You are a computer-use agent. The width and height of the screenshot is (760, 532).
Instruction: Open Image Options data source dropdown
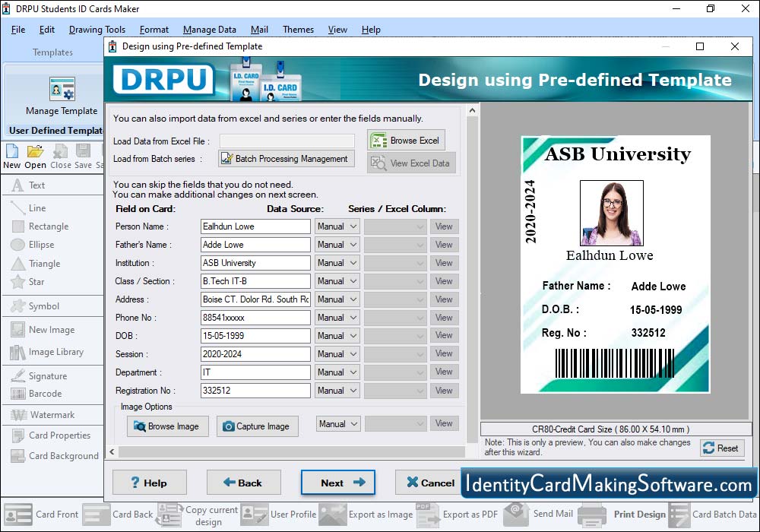[338, 424]
